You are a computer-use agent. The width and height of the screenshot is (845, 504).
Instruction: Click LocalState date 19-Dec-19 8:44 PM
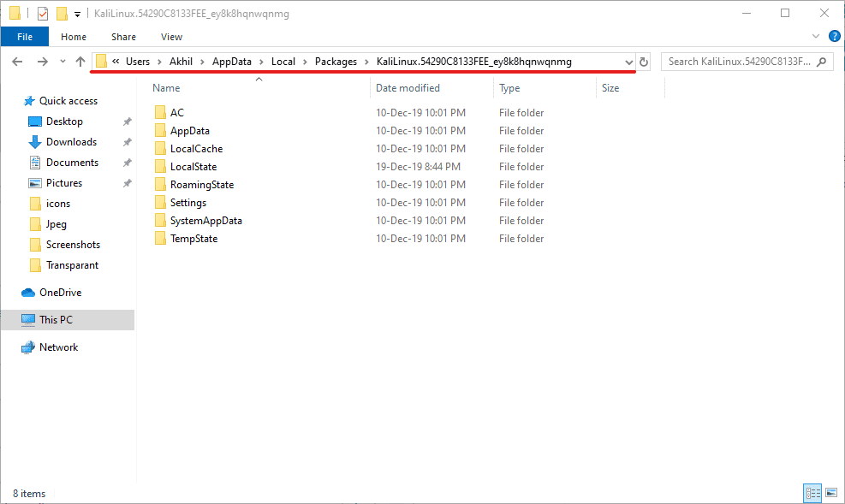click(418, 167)
